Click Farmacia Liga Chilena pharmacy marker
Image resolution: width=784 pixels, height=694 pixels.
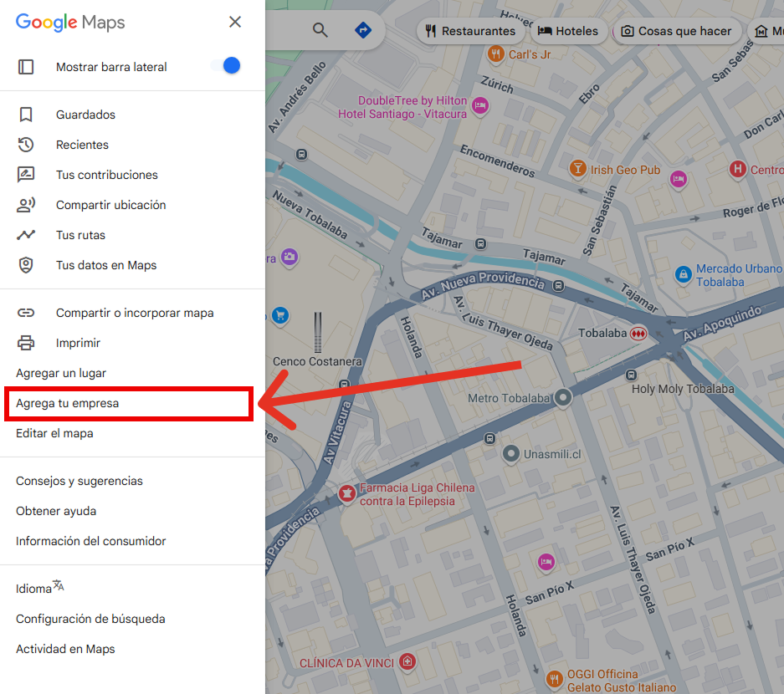point(346,493)
